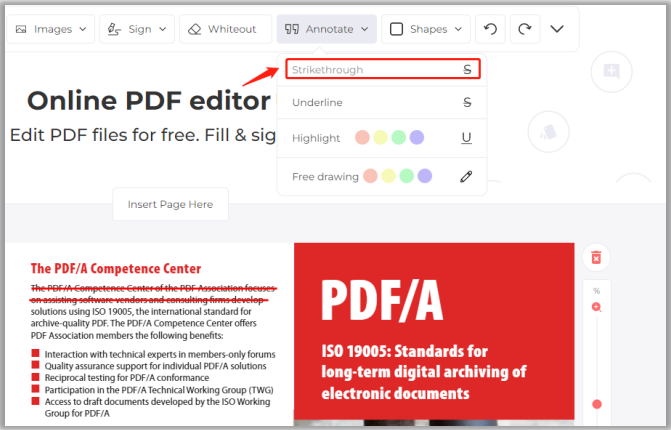The width and height of the screenshot is (671, 430).
Task: Click the Sign pen signature icon
Action: point(114,29)
